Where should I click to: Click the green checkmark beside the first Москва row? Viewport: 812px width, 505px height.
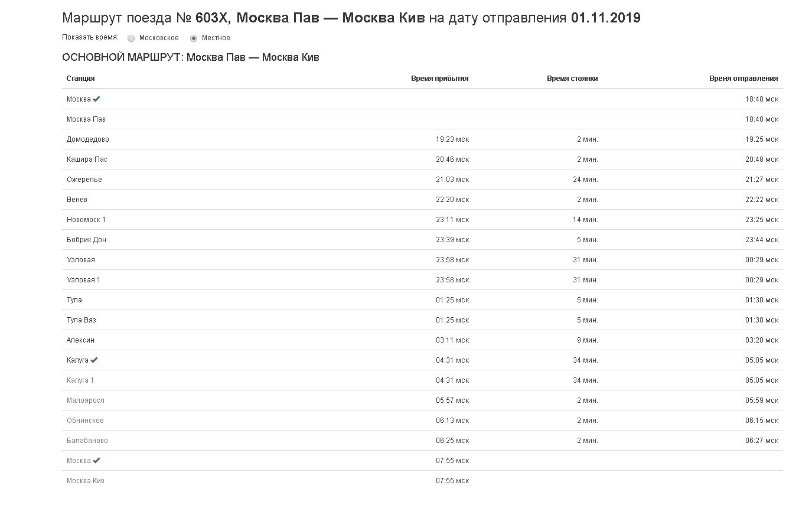pos(96,99)
